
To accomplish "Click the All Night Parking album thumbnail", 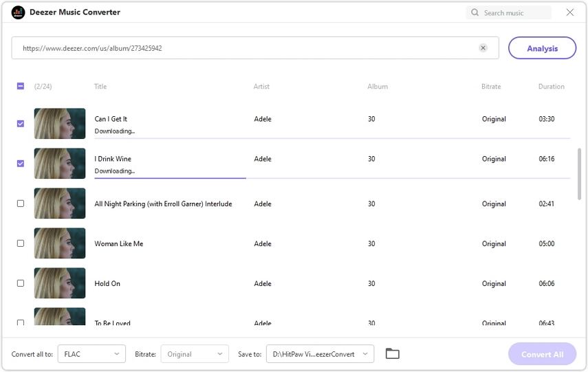I will (60, 204).
